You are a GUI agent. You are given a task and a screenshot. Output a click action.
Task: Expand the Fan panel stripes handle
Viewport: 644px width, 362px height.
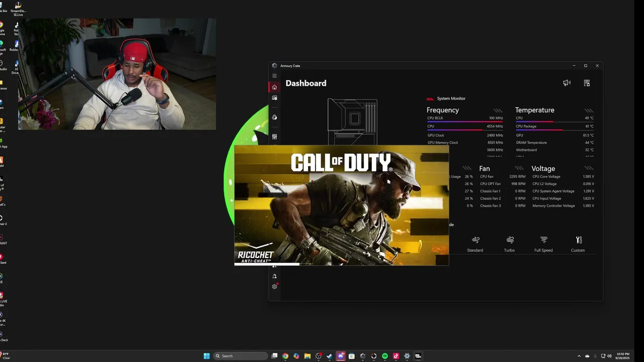pyautogui.click(x=519, y=168)
